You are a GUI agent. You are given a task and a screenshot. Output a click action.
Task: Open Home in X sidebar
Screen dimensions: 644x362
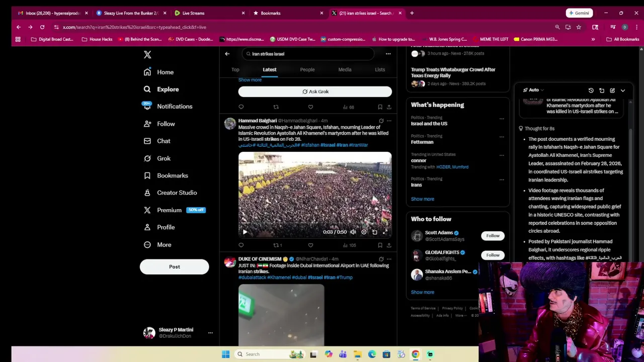pyautogui.click(x=158, y=72)
